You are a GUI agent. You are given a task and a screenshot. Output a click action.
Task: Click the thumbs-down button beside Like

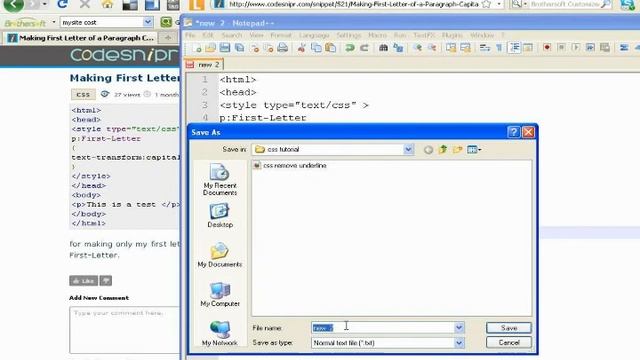pyautogui.click(x=106, y=281)
